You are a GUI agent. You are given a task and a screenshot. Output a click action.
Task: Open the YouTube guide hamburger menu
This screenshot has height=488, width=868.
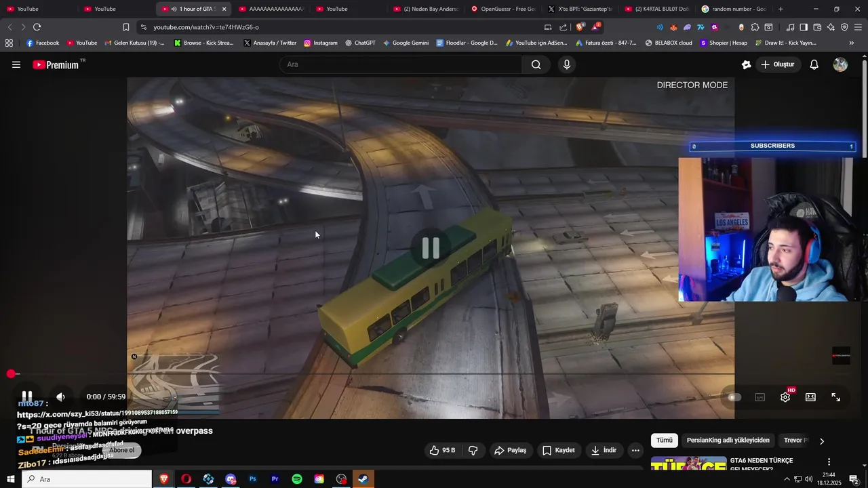(x=16, y=64)
